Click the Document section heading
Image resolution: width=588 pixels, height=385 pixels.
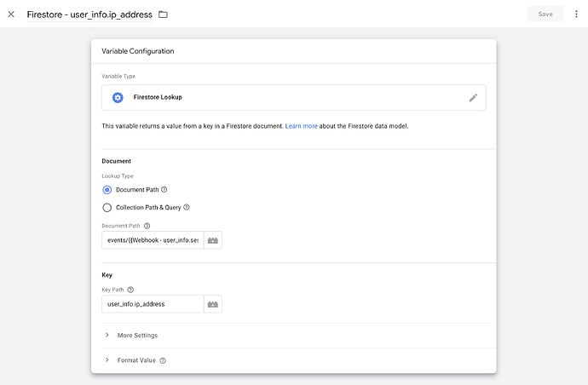[x=116, y=161]
